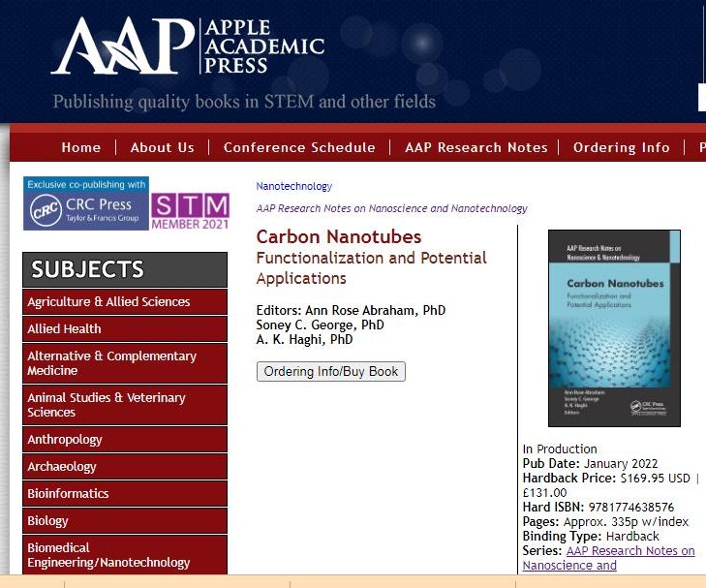Click the In Production status text
Screen dimensions: 706x588
click(x=560, y=449)
